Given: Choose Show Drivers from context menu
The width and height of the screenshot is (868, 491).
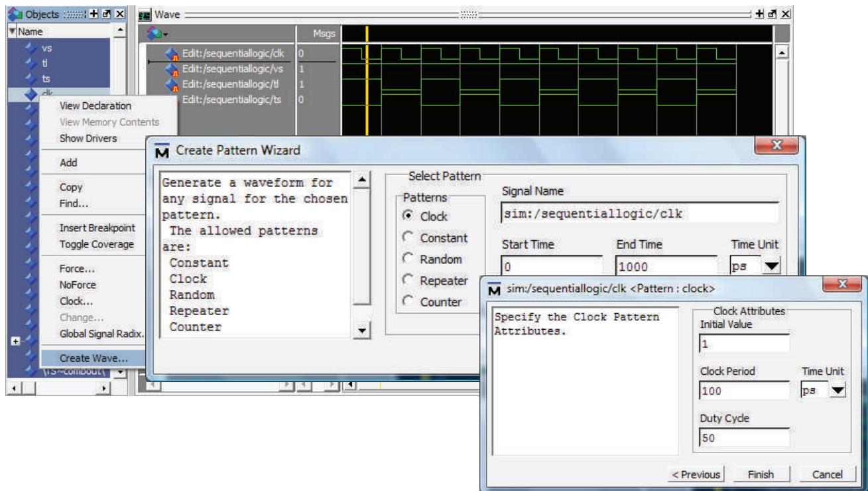Looking at the screenshot, I should click(x=88, y=138).
